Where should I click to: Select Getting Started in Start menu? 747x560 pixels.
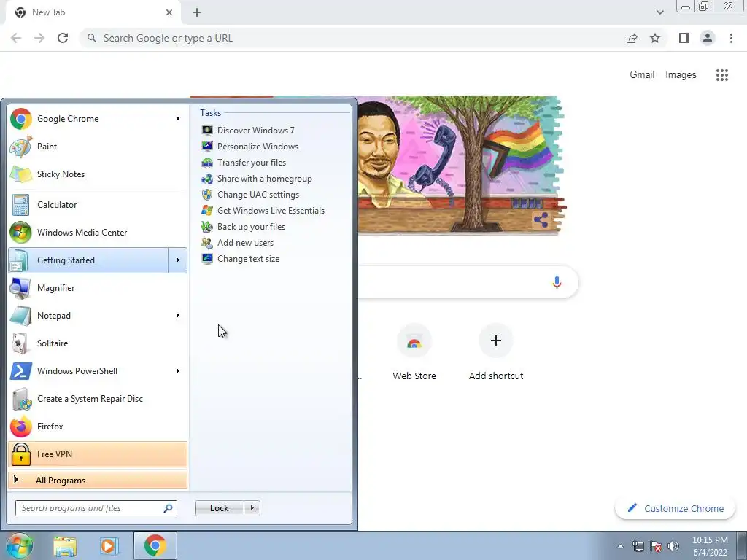(x=88, y=260)
